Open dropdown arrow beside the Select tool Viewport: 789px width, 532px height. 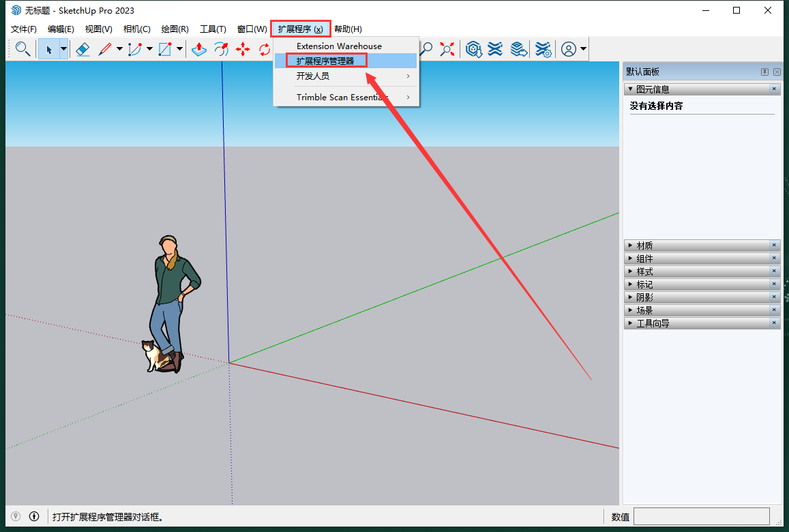[x=63, y=49]
